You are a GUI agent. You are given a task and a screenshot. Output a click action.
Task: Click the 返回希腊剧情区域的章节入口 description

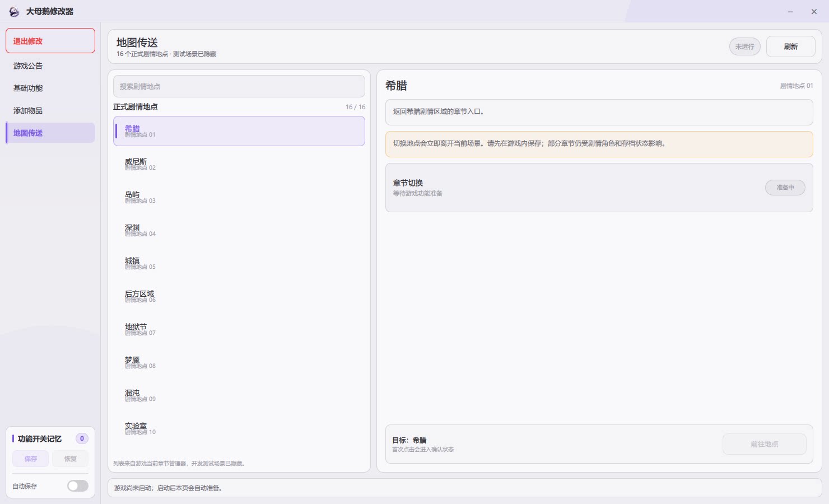tap(599, 112)
